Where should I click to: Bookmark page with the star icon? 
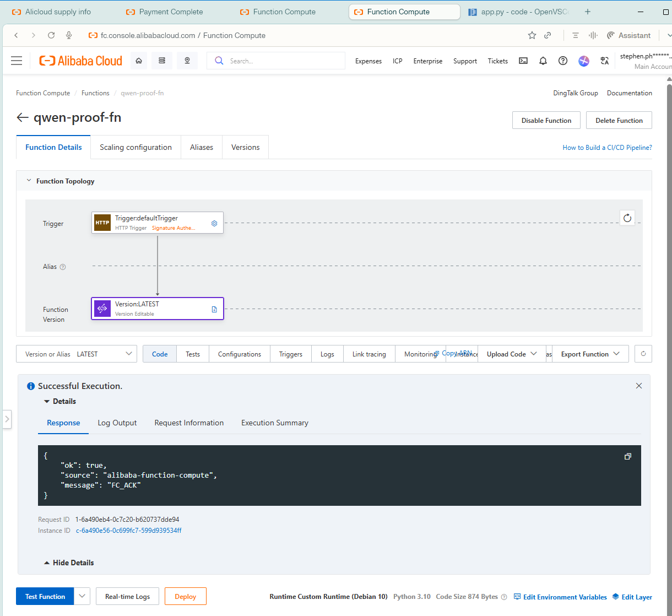click(532, 35)
